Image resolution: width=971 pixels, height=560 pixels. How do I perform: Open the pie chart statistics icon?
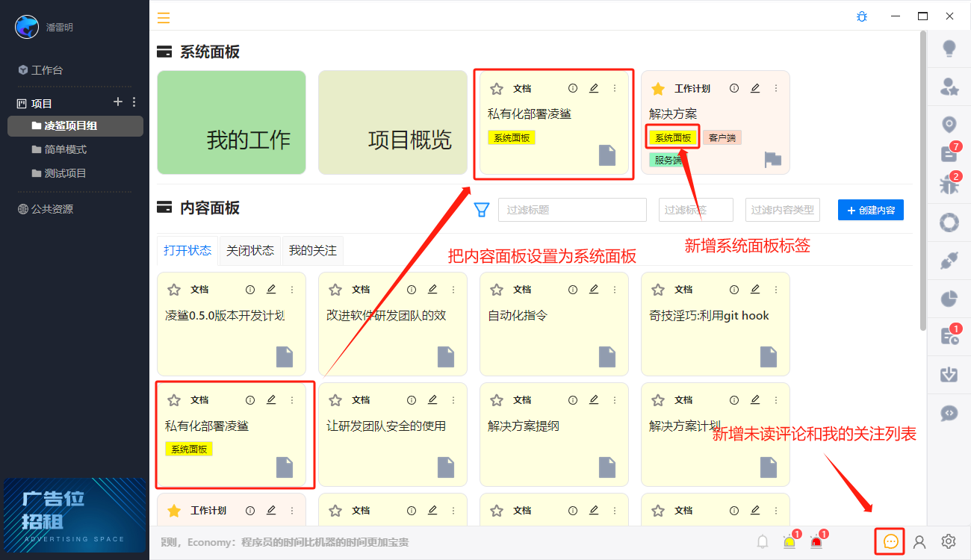click(949, 299)
